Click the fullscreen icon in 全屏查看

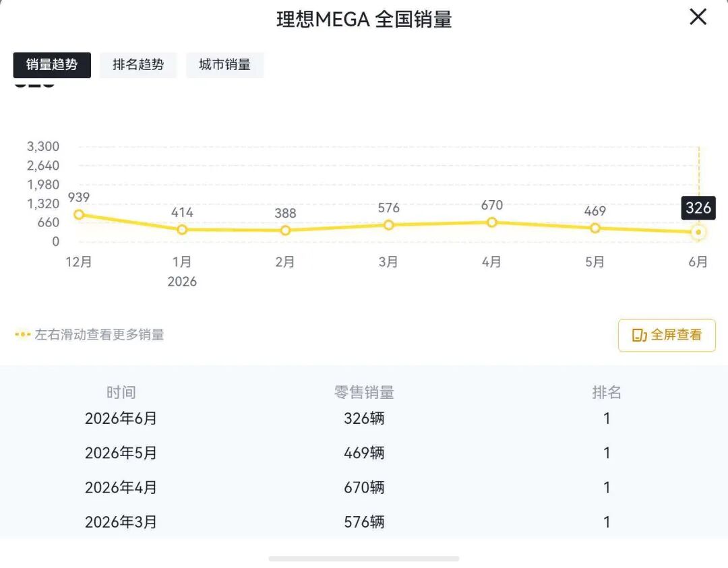pos(639,335)
